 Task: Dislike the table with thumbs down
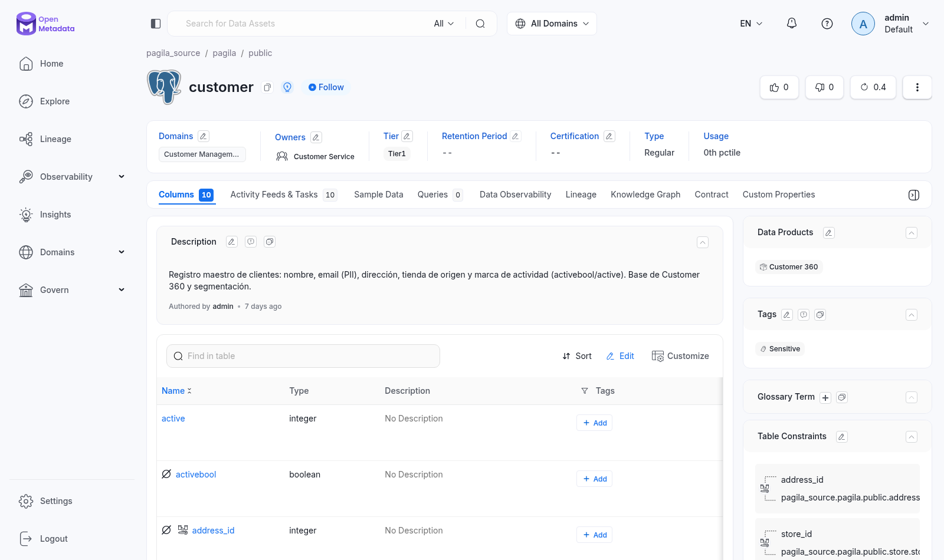[x=825, y=87]
